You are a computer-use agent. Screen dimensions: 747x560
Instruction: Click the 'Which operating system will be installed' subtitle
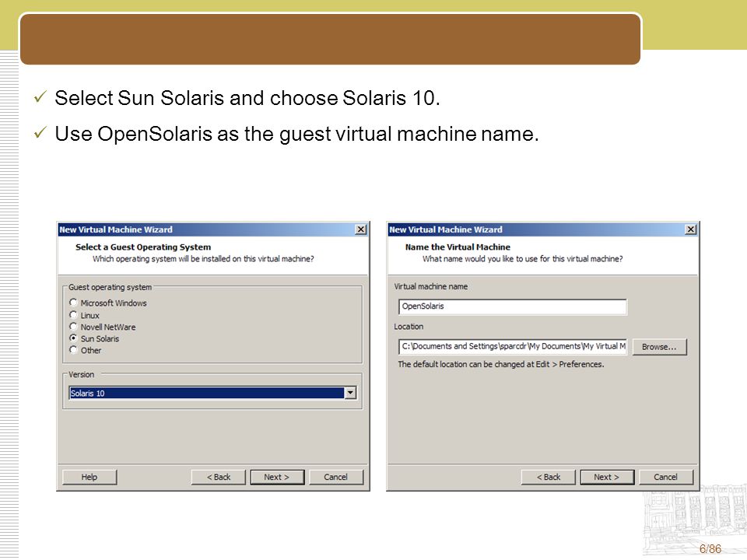pos(203,259)
